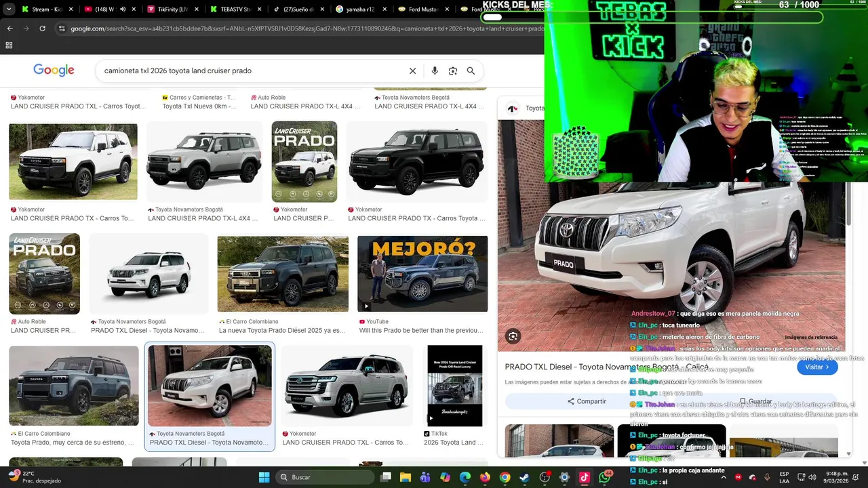This screenshot has height=488, width=868.
Task: Open Google Lens image search
Action: (x=453, y=71)
